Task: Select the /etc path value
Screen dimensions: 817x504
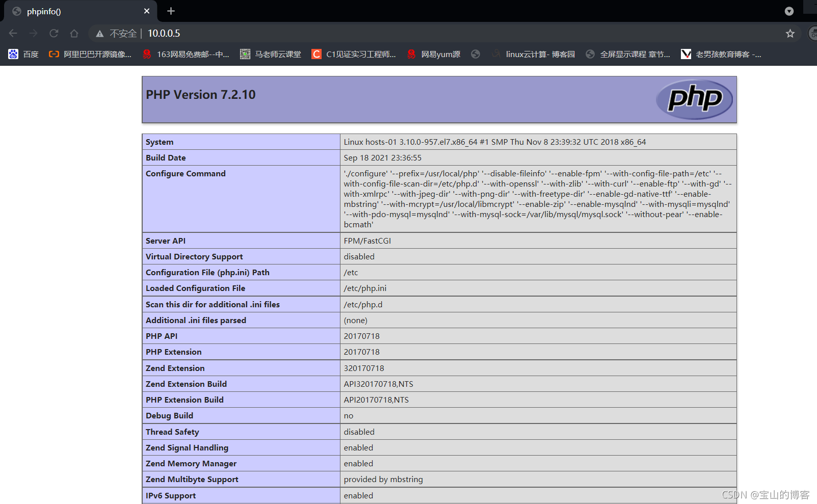Action: (x=351, y=273)
